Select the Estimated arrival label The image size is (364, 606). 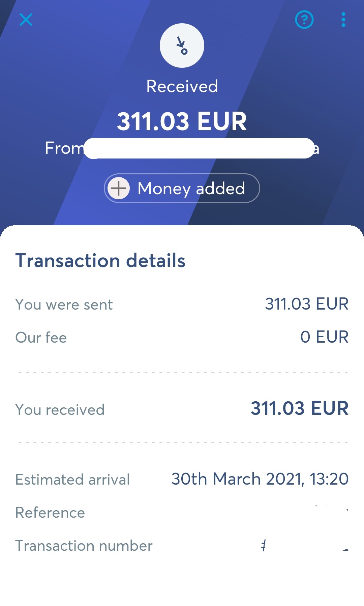point(72,479)
